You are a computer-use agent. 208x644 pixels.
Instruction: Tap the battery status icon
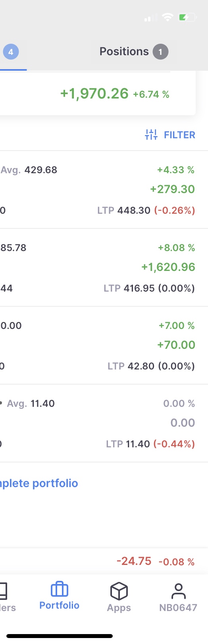(x=187, y=17)
